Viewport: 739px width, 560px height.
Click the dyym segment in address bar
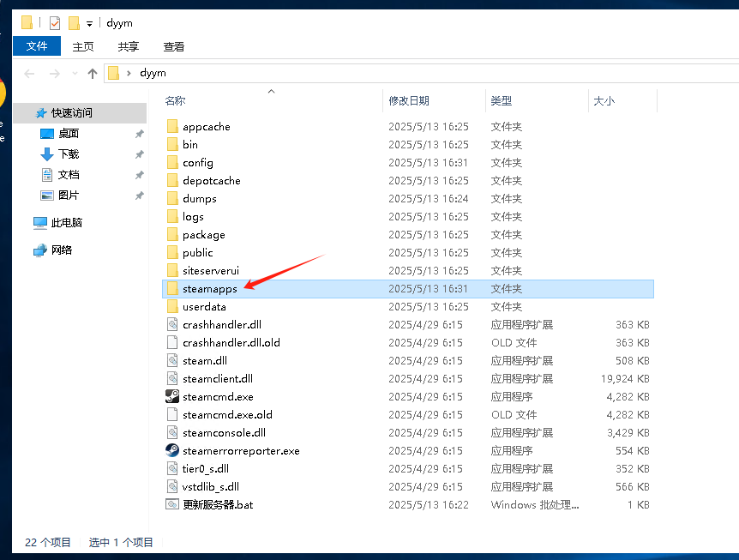coord(153,73)
